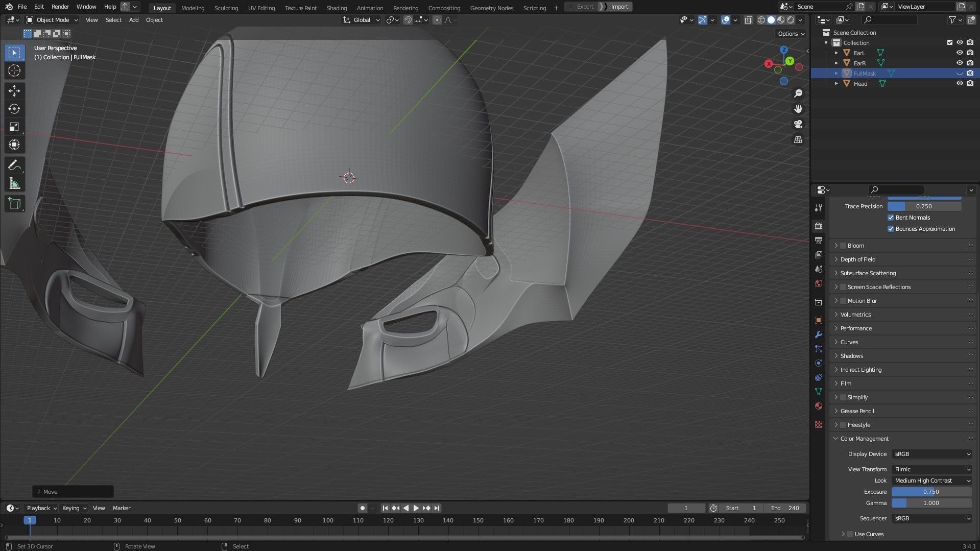
Task: Switch to Shading workspace tab
Action: coord(337,8)
